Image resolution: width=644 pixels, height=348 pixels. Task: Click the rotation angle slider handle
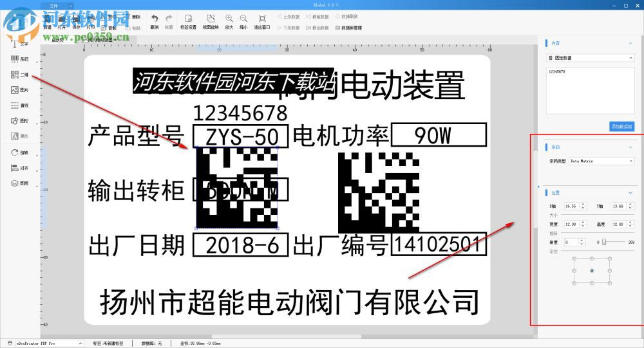604,242
